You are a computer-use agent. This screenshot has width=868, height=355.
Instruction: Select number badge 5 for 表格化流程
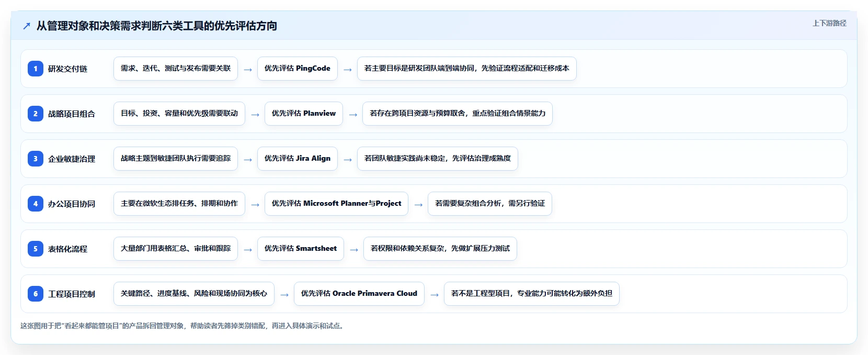36,249
